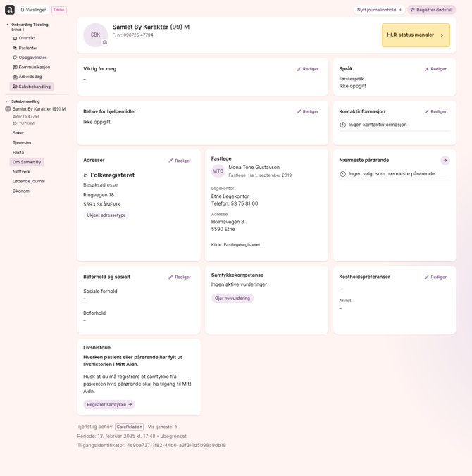The image size is (472, 476).
Task: Edit the Viktig for meg section
Action: tap(308, 69)
